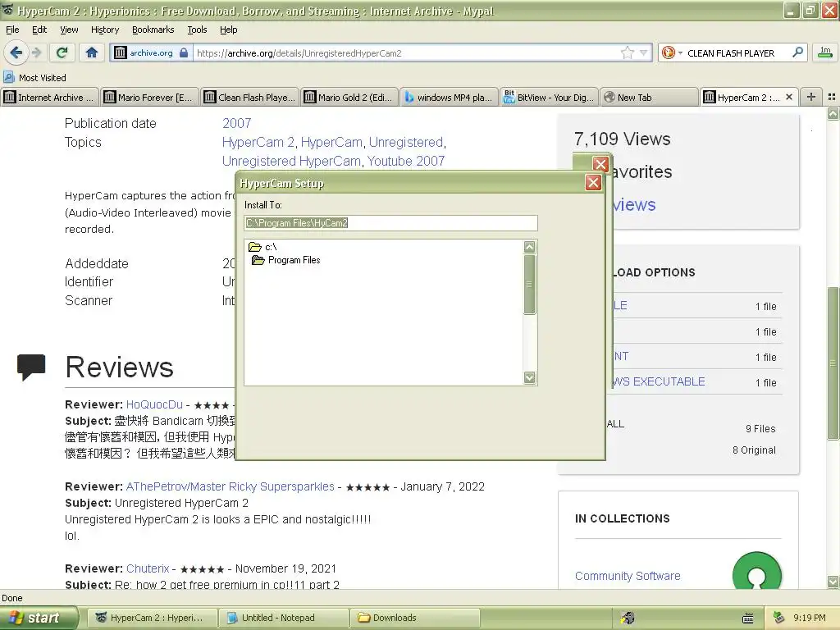840x630 pixels.
Task: Close the HyperCam 2 browser tab
Action: click(788, 97)
